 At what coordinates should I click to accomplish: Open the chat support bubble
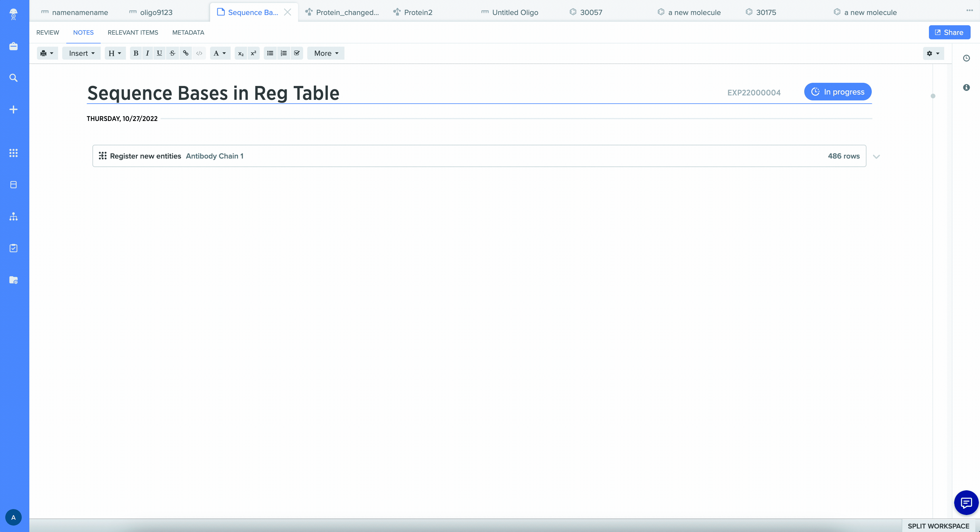(x=966, y=503)
